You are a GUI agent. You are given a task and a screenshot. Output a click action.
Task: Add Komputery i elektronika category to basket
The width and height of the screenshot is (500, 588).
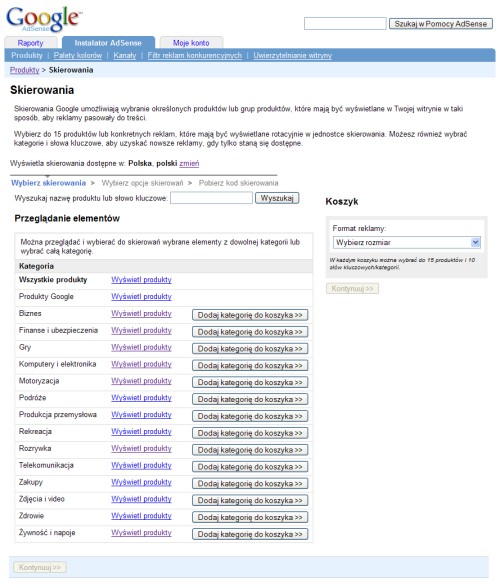(250, 366)
